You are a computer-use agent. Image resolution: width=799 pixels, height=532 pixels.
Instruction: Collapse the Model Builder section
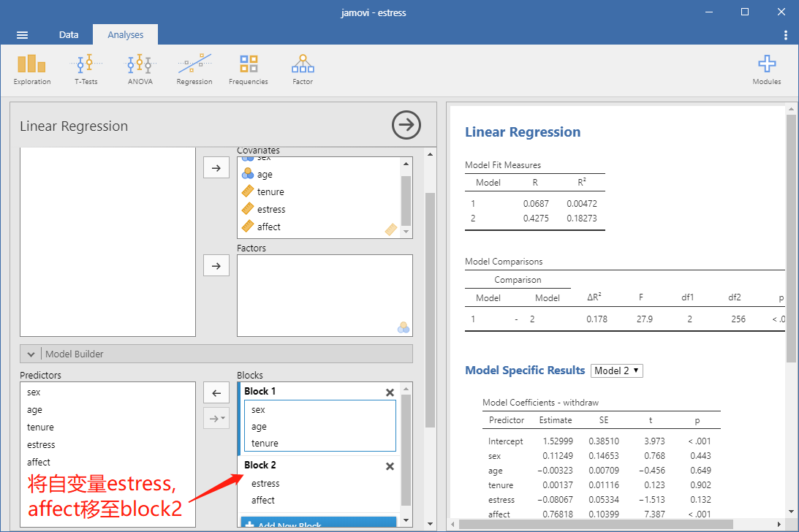point(31,354)
